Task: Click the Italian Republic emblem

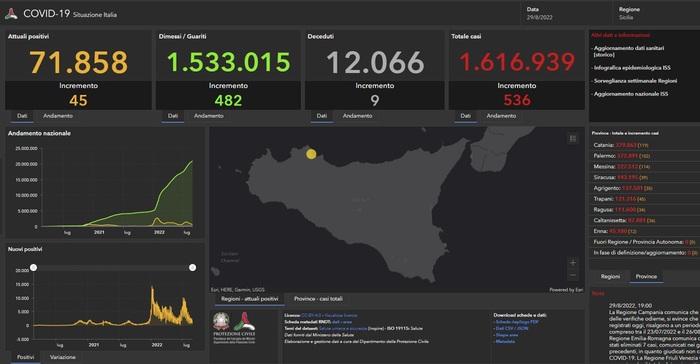Action: click(x=221, y=321)
